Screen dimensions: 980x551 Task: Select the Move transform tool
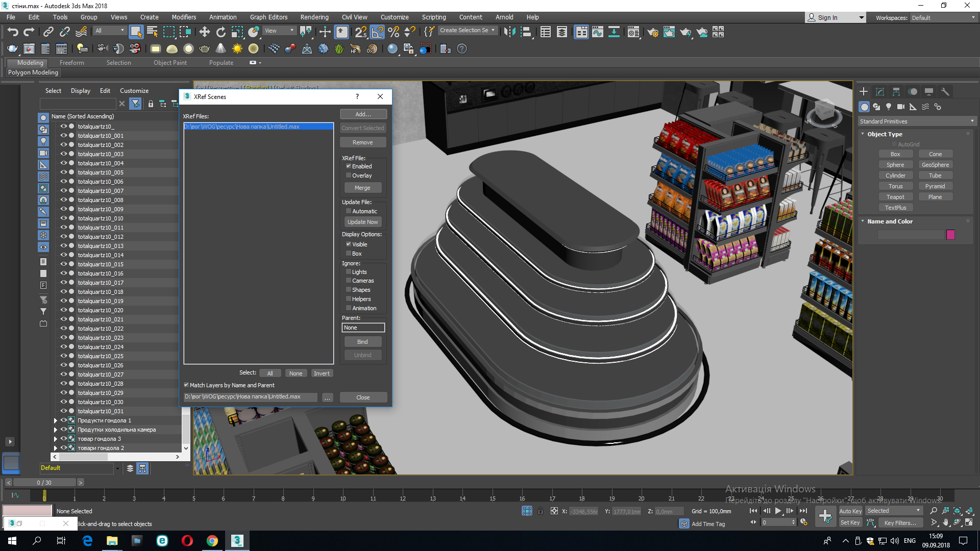(x=205, y=32)
